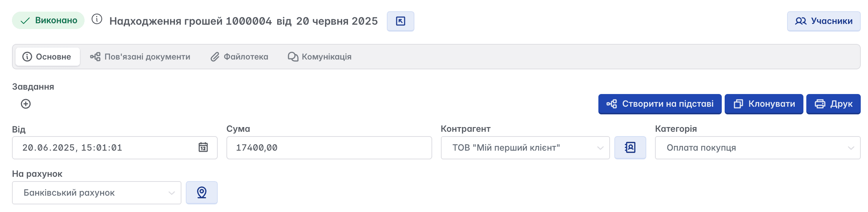Viewport: 868px width, 212px height.
Task: Print the document with Друк
Action: (x=833, y=104)
